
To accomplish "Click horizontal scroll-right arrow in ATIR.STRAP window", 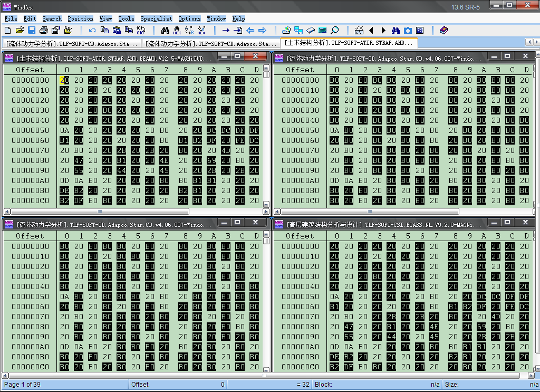I will pyautogui.click(x=266, y=212).
